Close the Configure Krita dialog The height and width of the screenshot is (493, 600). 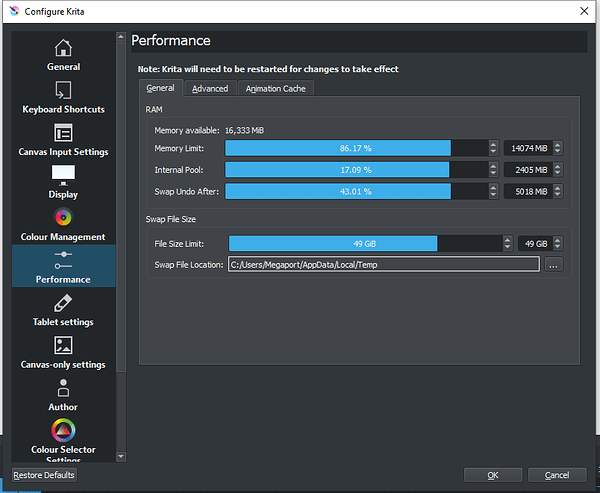(584, 11)
